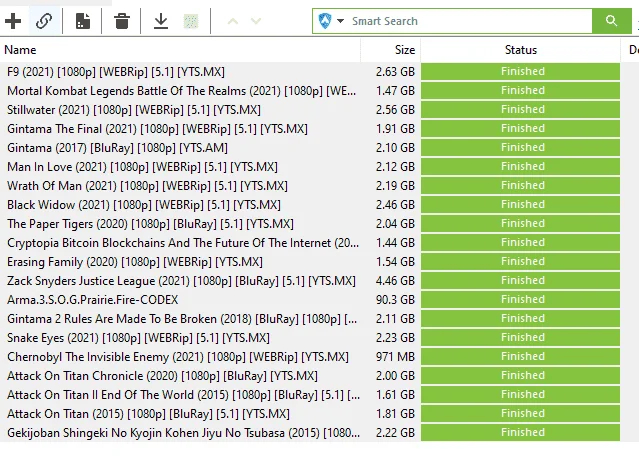
Task: Click Finished progress bar for Arma.3 row
Action: (520, 300)
